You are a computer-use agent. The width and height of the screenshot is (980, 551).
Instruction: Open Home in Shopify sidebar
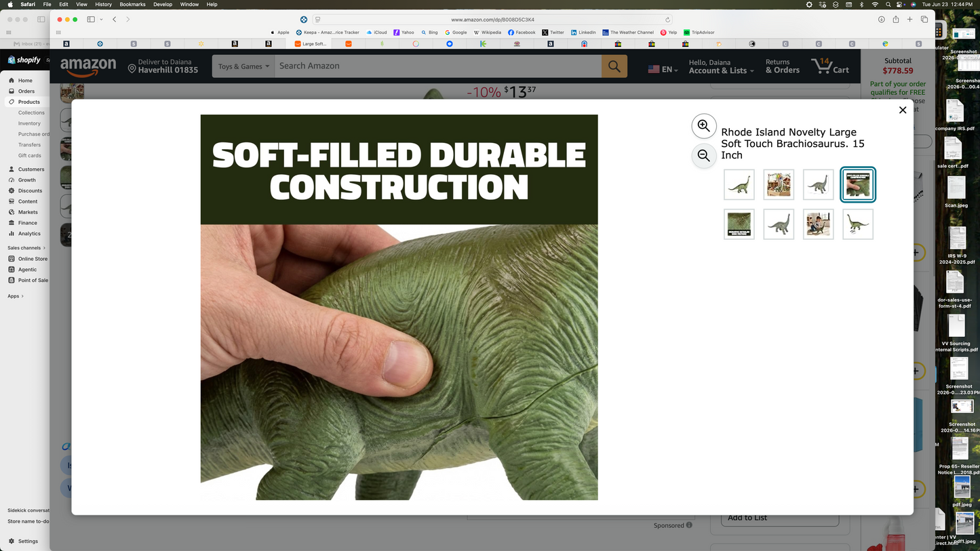click(x=25, y=80)
